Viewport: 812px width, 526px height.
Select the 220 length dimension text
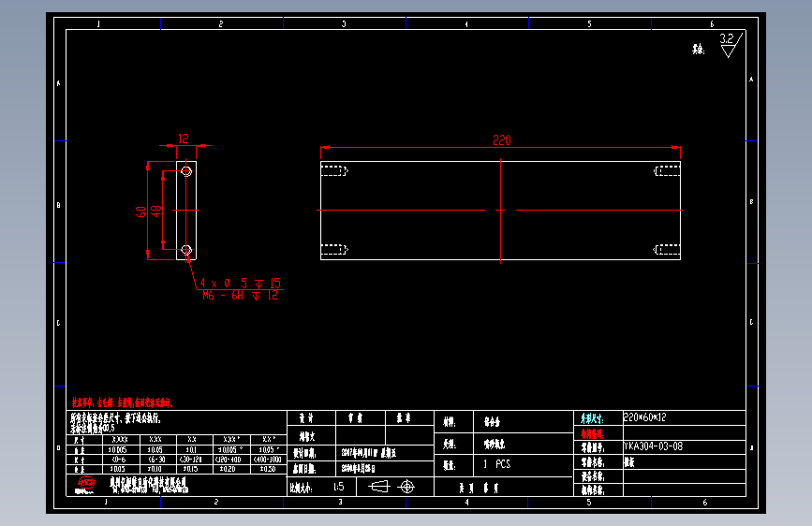[502, 139]
